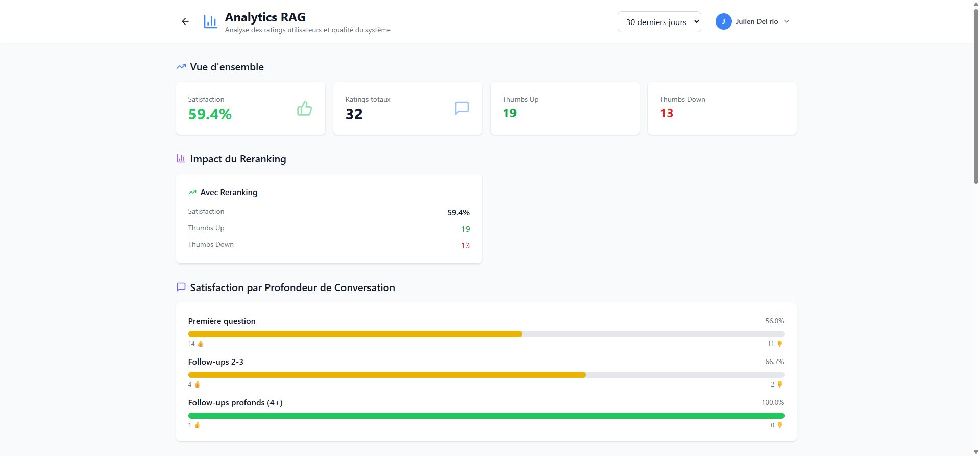Click Thumbs Up label in Avec Reranking card
Image resolution: width=980 pixels, height=456 pixels.
[x=206, y=228]
